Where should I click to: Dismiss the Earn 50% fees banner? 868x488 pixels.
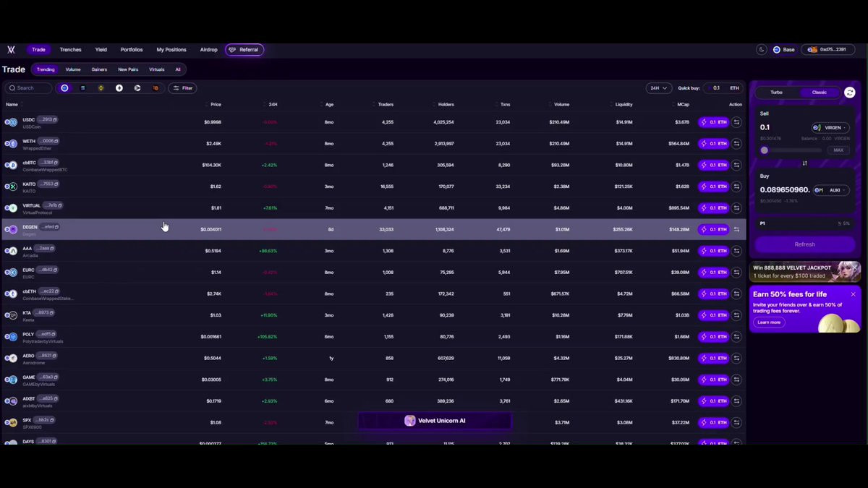(x=853, y=294)
